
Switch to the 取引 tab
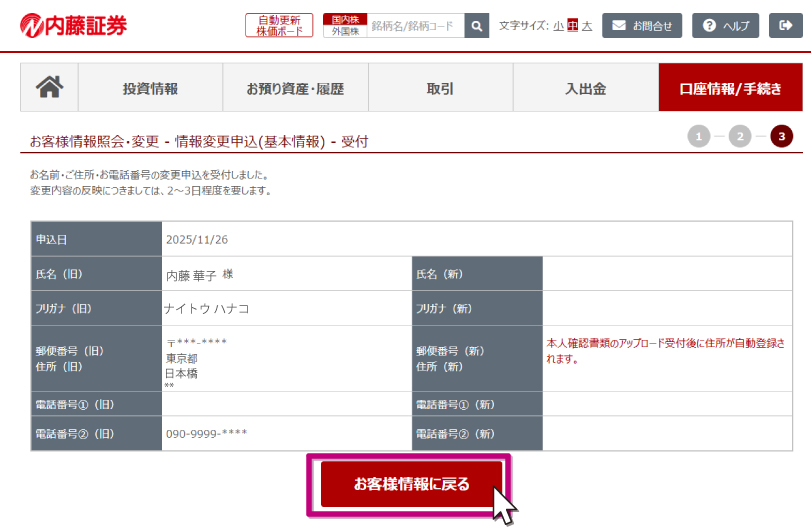click(x=440, y=88)
